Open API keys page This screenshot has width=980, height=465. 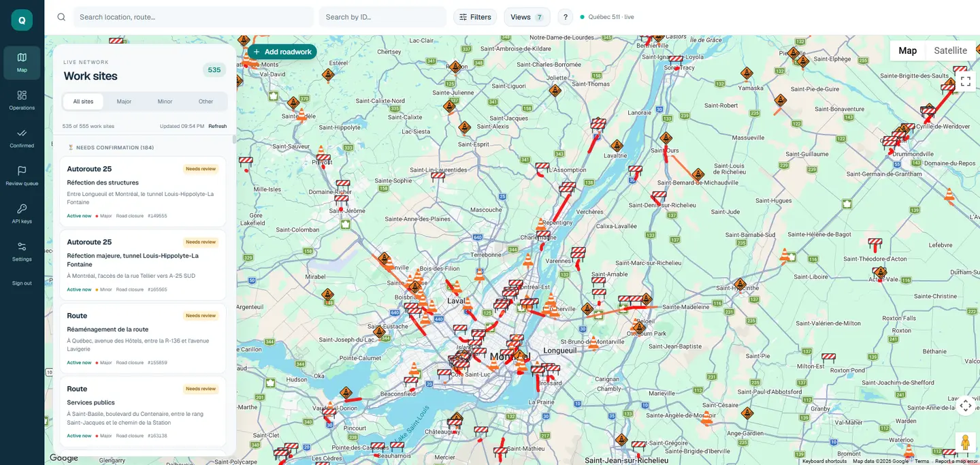pos(22,214)
